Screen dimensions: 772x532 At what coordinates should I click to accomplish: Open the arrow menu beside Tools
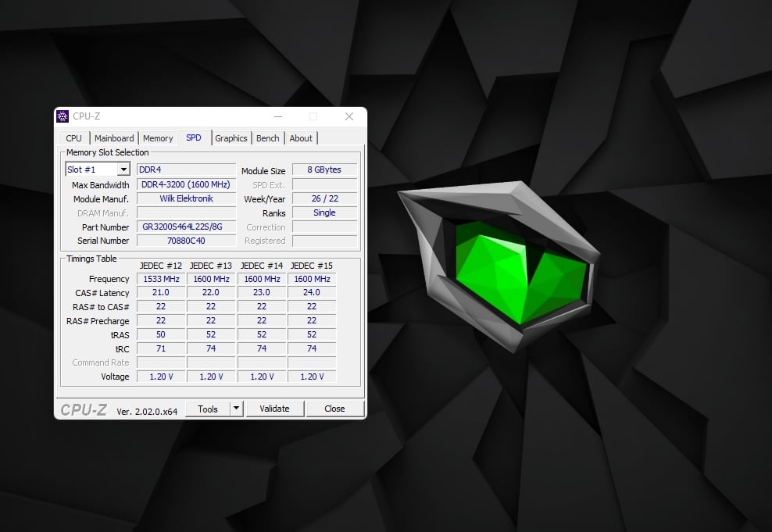237,409
